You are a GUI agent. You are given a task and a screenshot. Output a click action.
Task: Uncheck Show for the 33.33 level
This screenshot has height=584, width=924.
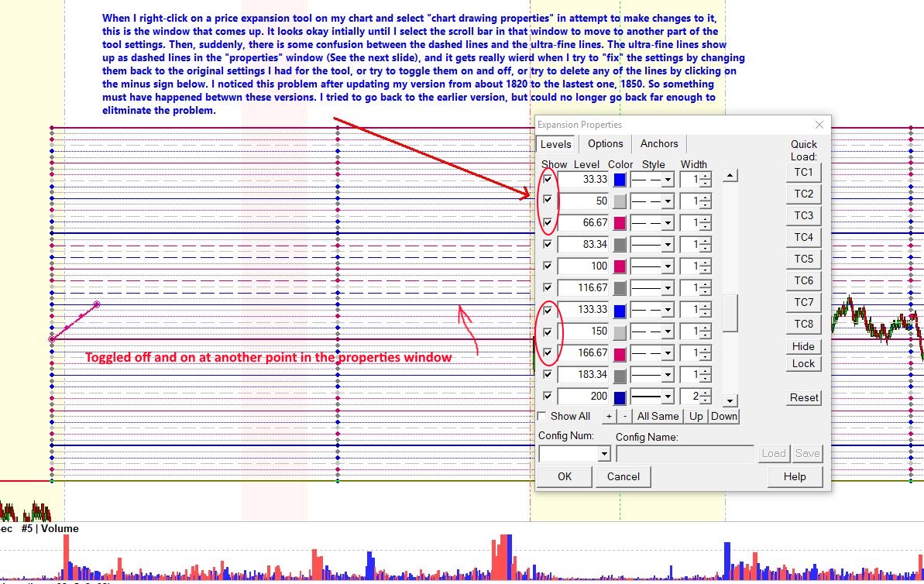click(548, 179)
